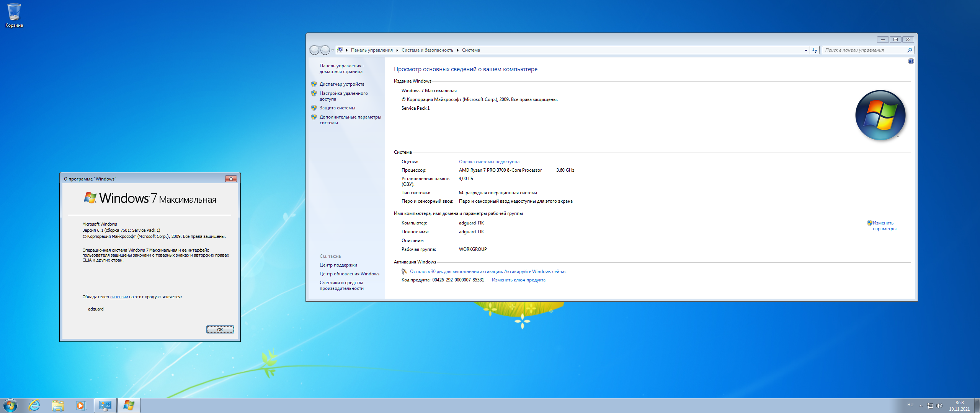Image resolution: width=980 pixels, height=413 pixels.
Task: Click the 'Система и безопасность' breadcrumb
Action: pos(427,50)
